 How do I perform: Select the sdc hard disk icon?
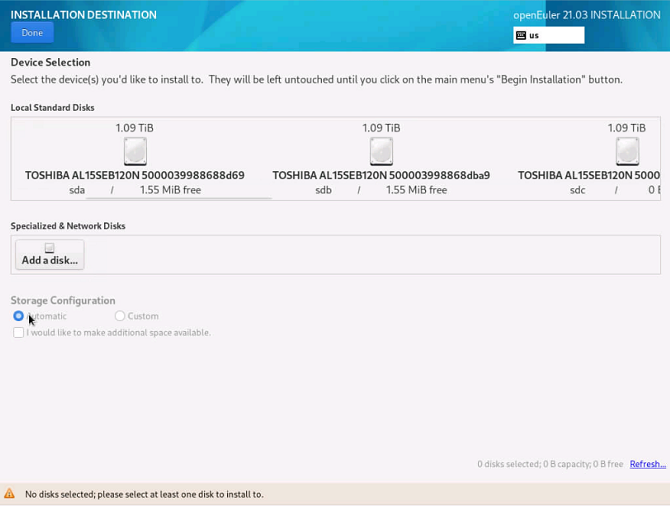pyautogui.click(x=627, y=151)
